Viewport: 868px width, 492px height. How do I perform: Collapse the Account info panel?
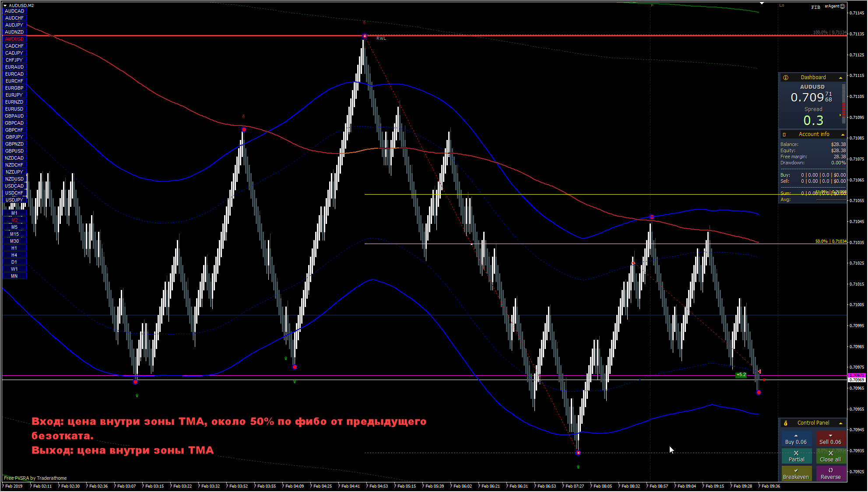coord(842,135)
